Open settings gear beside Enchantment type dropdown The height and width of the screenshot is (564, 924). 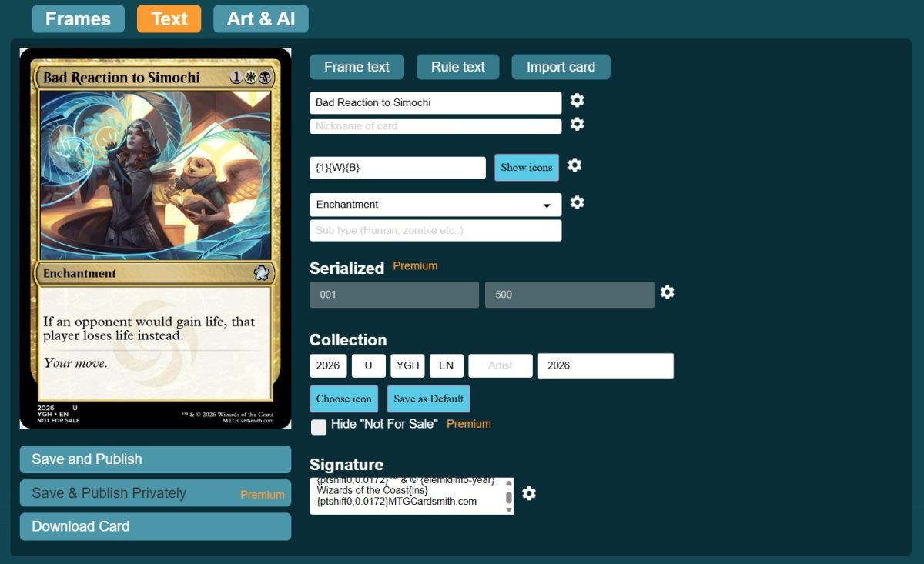577,202
